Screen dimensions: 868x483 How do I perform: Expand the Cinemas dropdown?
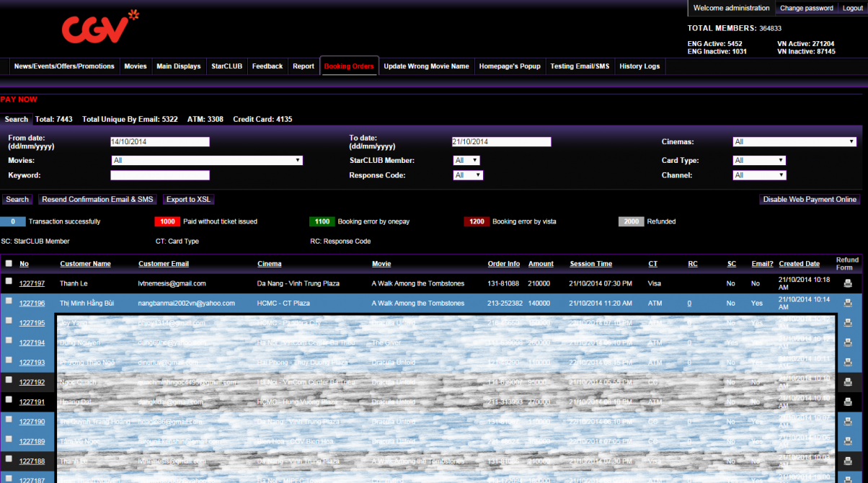794,142
